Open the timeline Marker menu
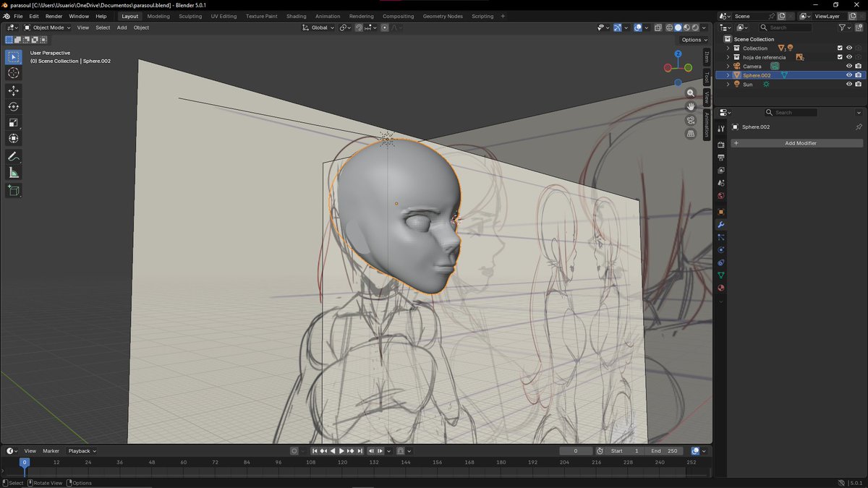Image resolution: width=868 pixels, height=488 pixels. point(51,450)
